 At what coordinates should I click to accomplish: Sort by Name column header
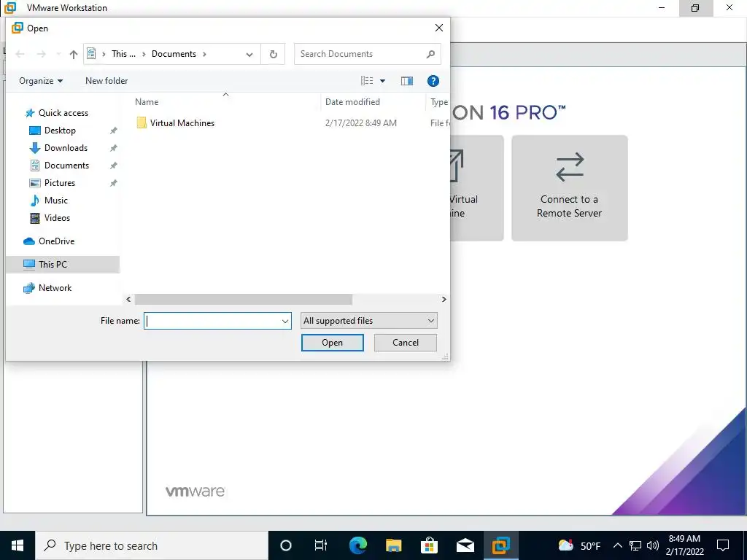pos(147,102)
